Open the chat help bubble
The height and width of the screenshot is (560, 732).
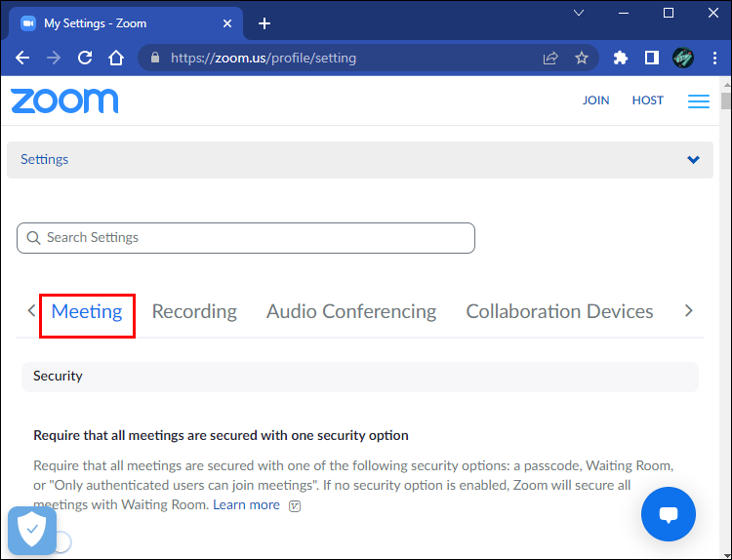(x=668, y=514)
